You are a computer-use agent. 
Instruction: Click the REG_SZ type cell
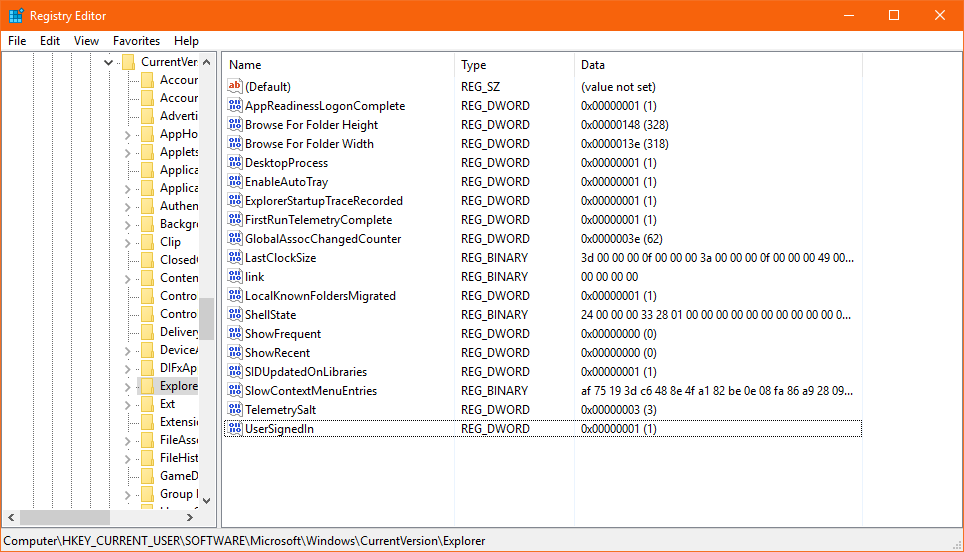[x=481, y=87]
